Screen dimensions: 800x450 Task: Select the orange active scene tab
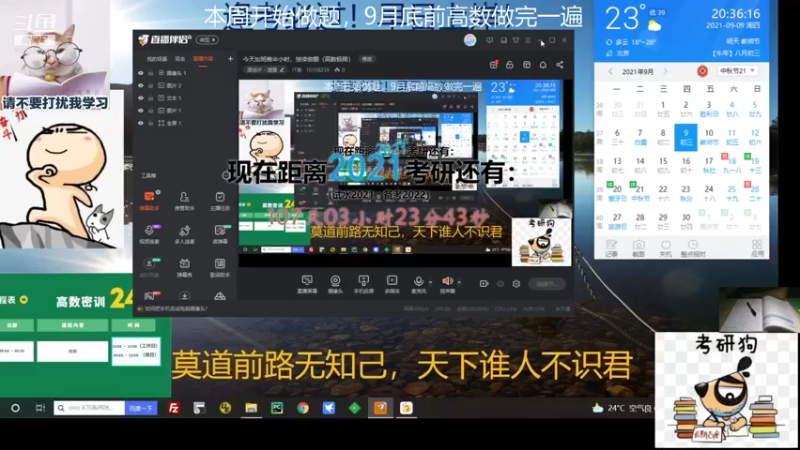[x=203, y=59]
